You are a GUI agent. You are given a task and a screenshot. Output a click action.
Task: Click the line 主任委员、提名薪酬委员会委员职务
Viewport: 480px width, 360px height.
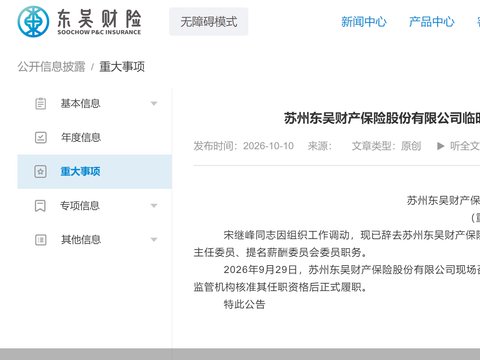click(280, 253)
